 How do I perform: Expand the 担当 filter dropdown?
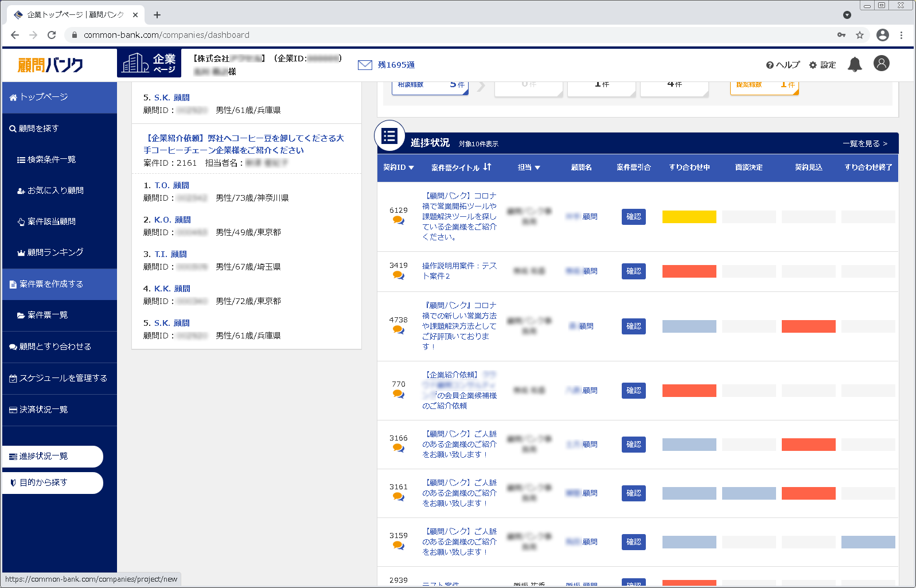[537, 168]
